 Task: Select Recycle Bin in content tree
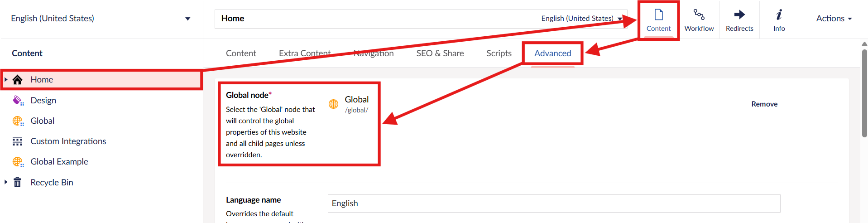click(x=52, y=182)
